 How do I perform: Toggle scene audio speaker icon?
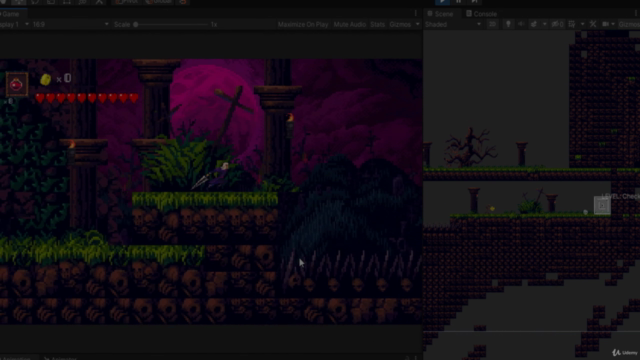click(x=521, y=24)
